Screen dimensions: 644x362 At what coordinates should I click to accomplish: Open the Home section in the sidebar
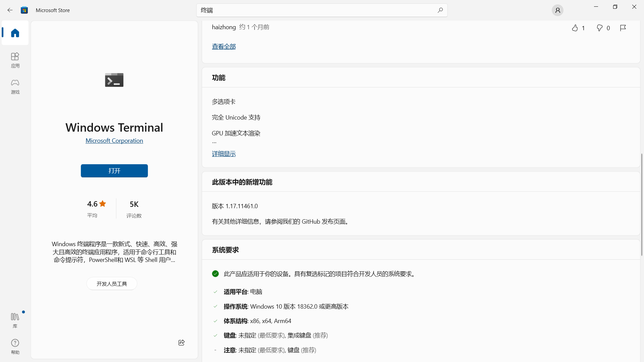point(15,33)
